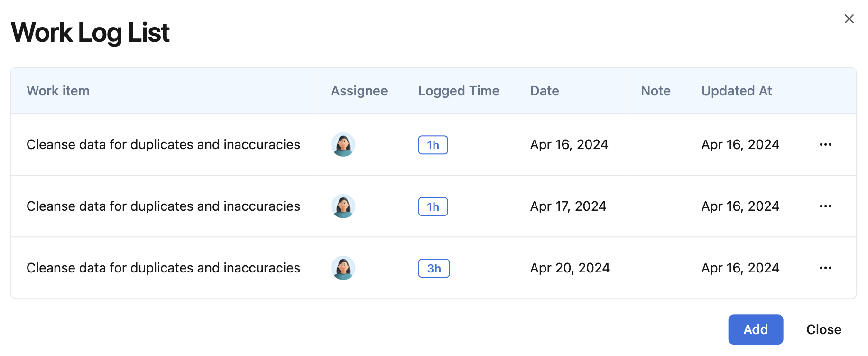Click the Add button
The image size is (868, 356).
(x=756, y=329)
